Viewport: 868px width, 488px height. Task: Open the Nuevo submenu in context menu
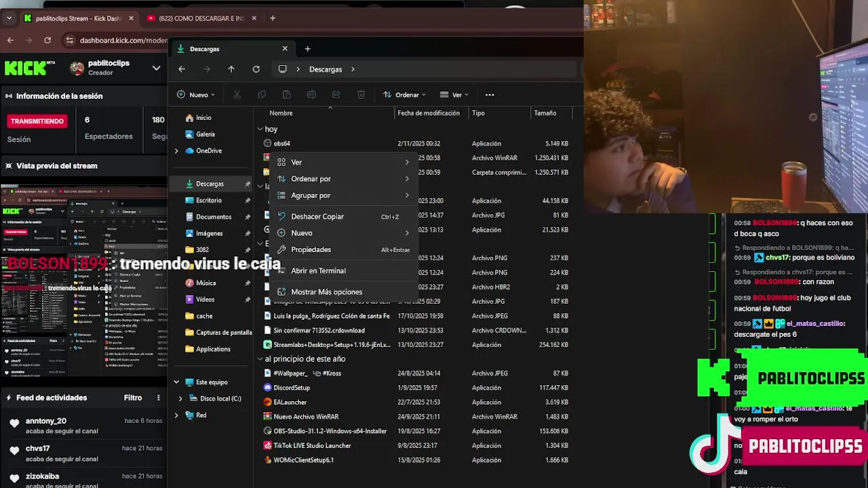coord(344,233)
